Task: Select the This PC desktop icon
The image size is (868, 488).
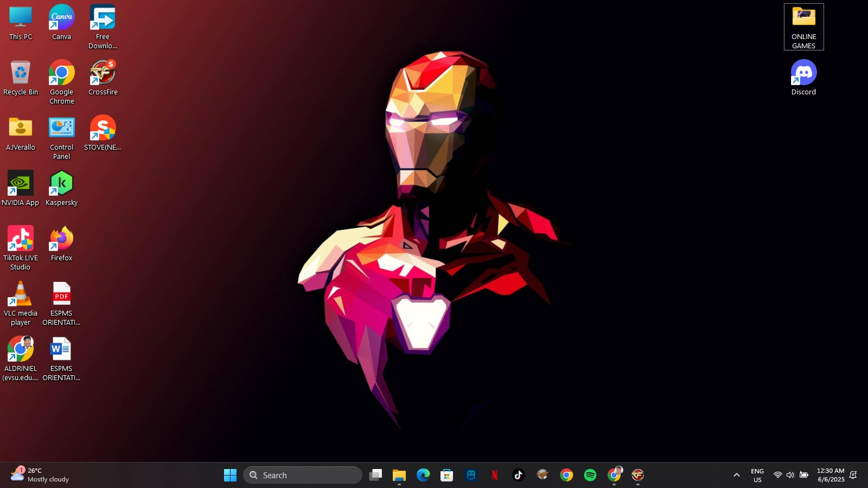Action: point(21,23)
